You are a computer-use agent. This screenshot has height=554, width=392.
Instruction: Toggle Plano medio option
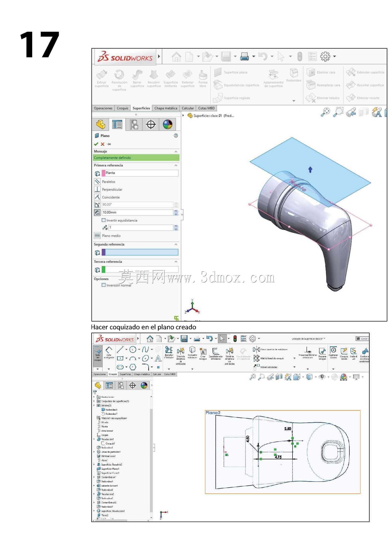coord(97,236)
